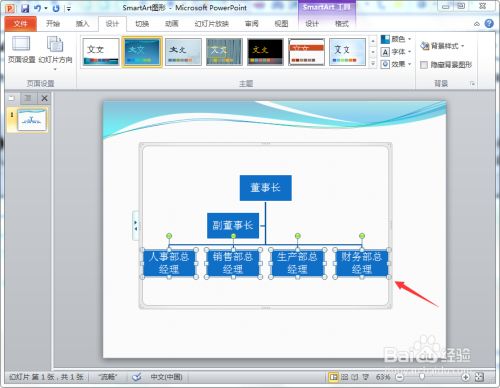Viewport: 500px width, 388px height.
Task: Open the 背景 group dialog launcher
Action: [x=472, y=84]
